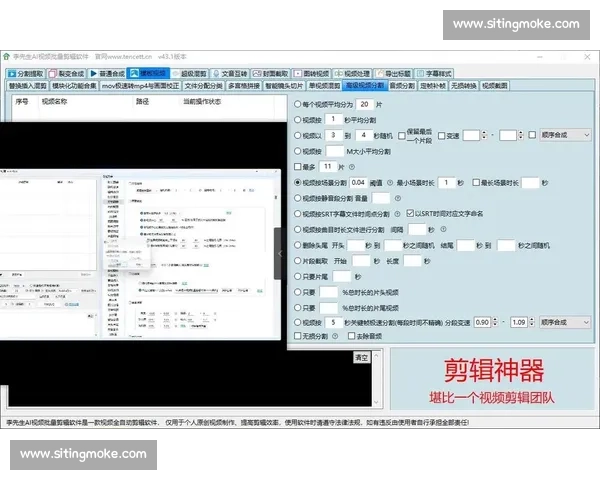This screenshot has height=480, width=600.
Task: Select 视频按秒平均分割 radio option
Action: click(x=297, y=120)
